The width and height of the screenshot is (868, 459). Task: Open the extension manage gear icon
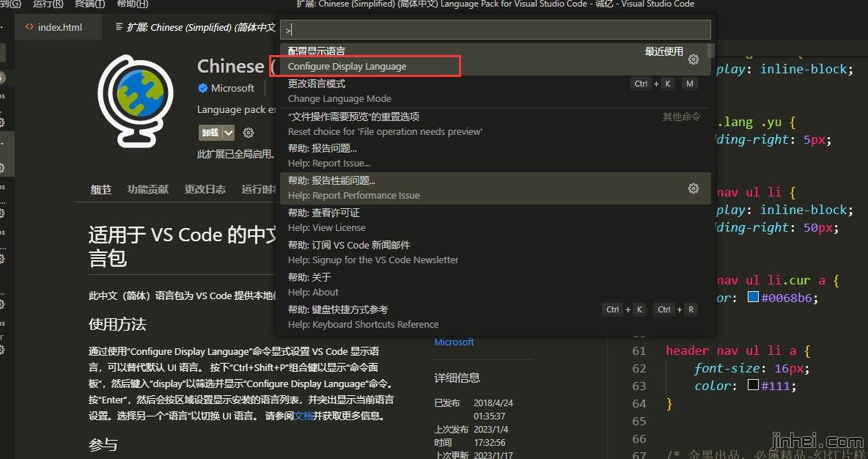click(x=249, y=133)
